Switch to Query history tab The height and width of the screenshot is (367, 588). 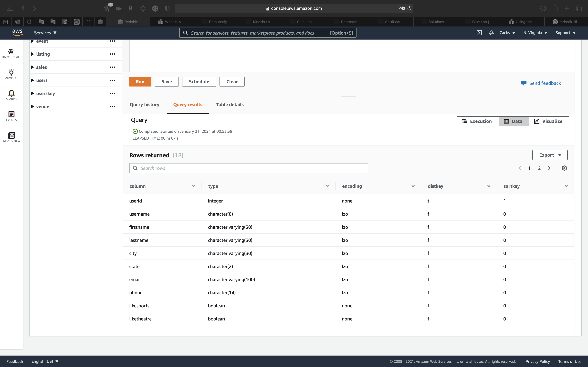(144, 105)
